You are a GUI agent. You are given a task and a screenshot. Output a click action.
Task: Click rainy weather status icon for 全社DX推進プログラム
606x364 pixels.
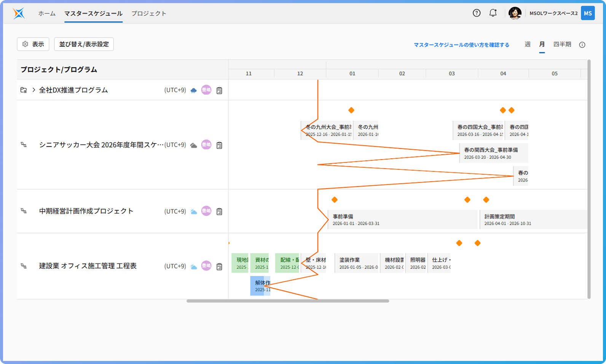(x=194, y=91)
